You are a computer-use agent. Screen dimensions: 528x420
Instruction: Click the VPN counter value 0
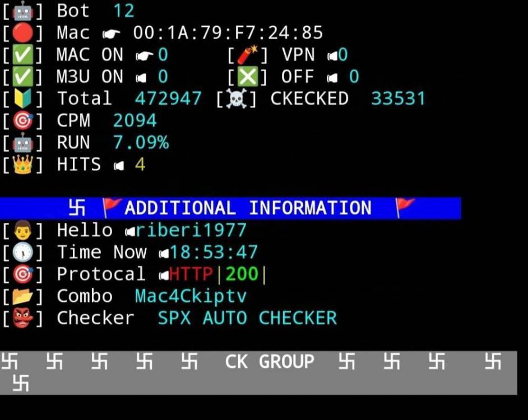[343, 54]
